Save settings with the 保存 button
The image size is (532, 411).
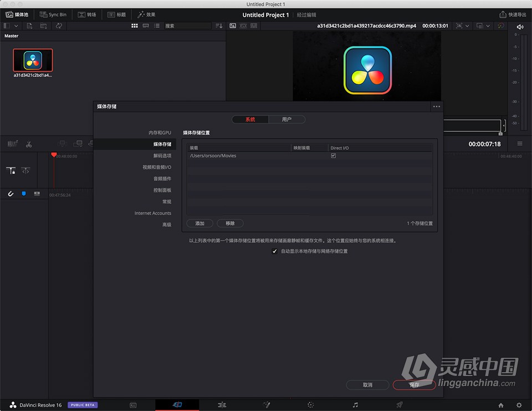pos(413,384)
